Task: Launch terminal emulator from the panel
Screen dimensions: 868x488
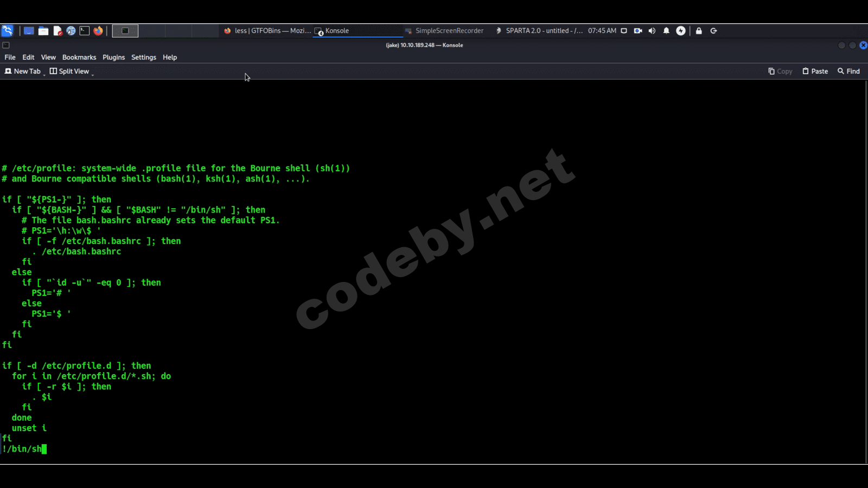Action: pyautogui.click(x=85, y=31)
